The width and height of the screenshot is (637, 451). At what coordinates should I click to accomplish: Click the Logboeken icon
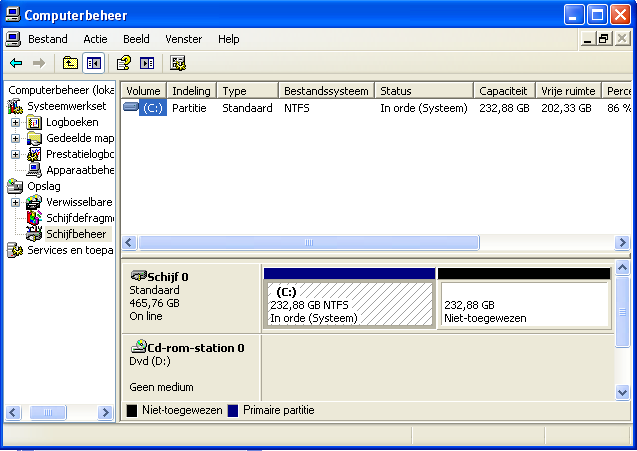pos(34,122)
